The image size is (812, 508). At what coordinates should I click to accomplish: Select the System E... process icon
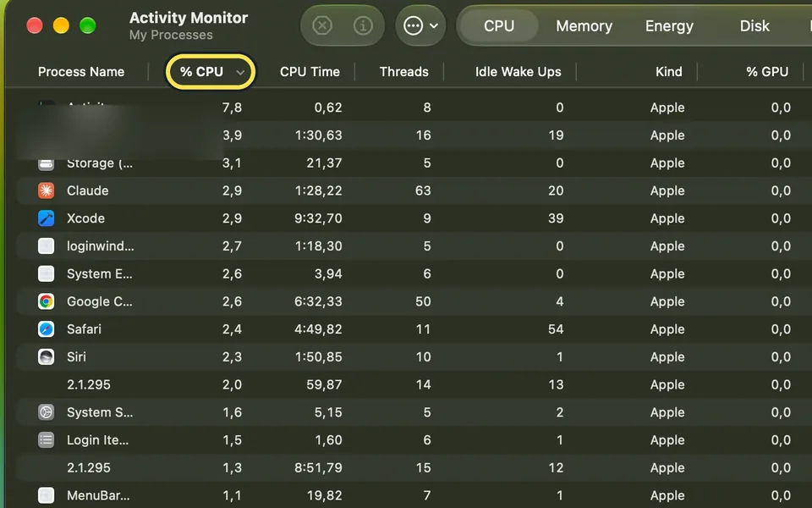[46, 273]
